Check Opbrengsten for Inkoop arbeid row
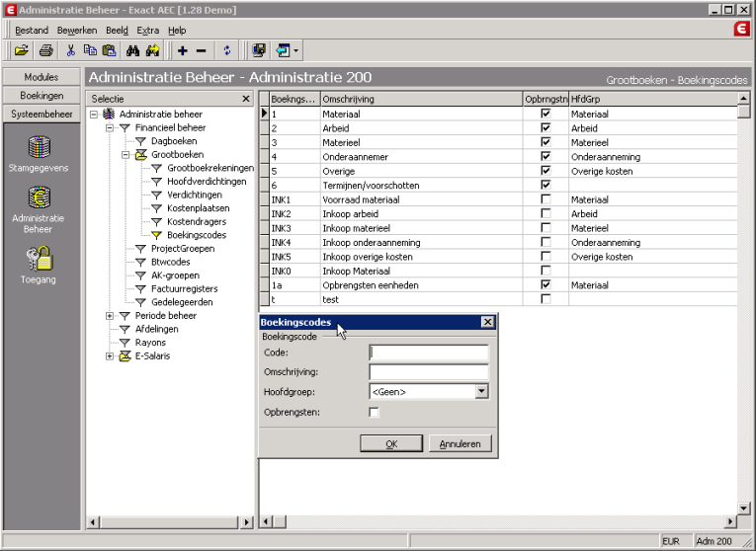The height and width of the screenshot is (551, 756). pyautogui.click(x=546, y=213)
